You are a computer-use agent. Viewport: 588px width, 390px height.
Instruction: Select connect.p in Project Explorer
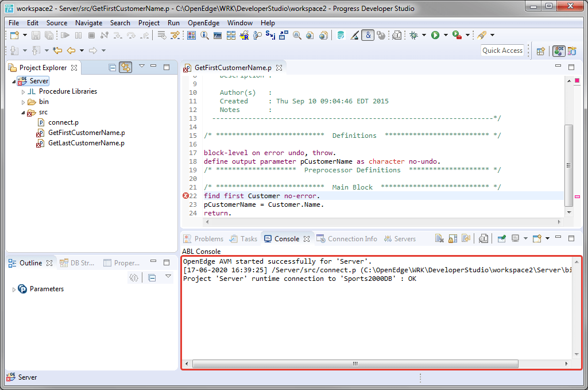63,122
